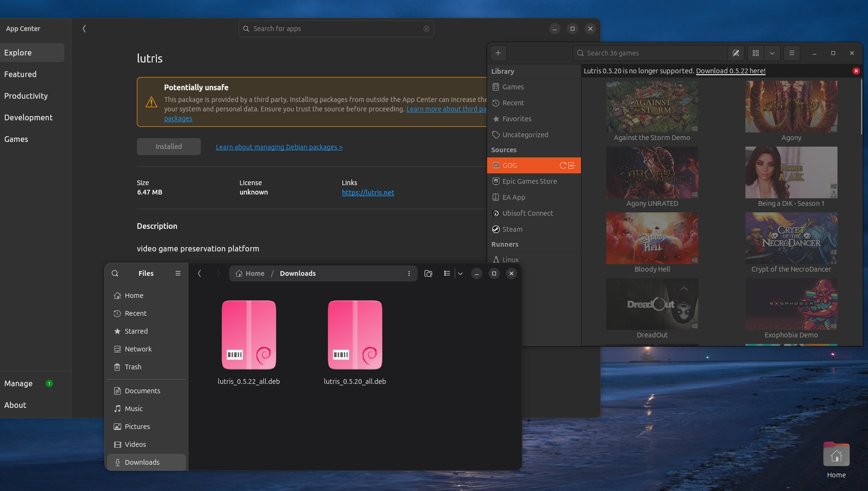Select the DreadOut game cover
The image size is (868, 491).
pos(652,304)
